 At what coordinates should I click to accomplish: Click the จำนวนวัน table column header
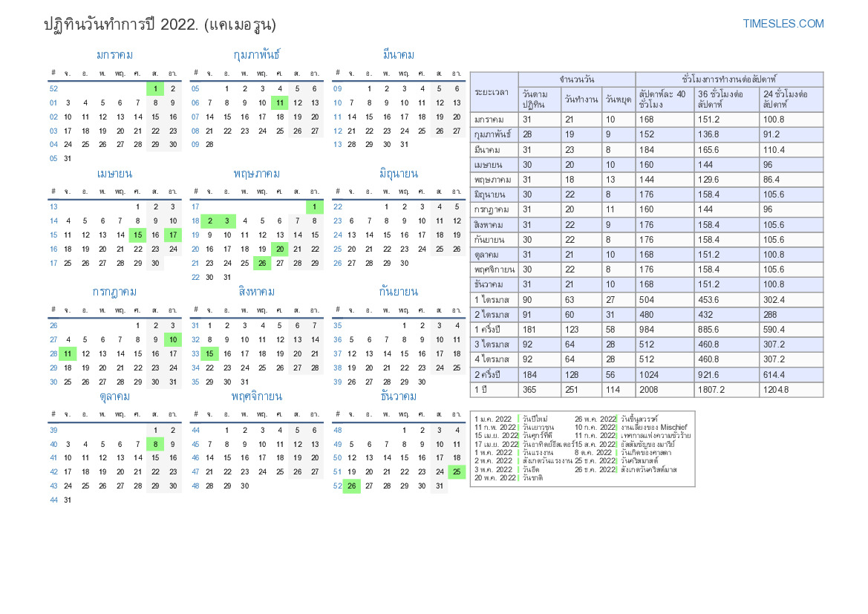tap(576, 79)
